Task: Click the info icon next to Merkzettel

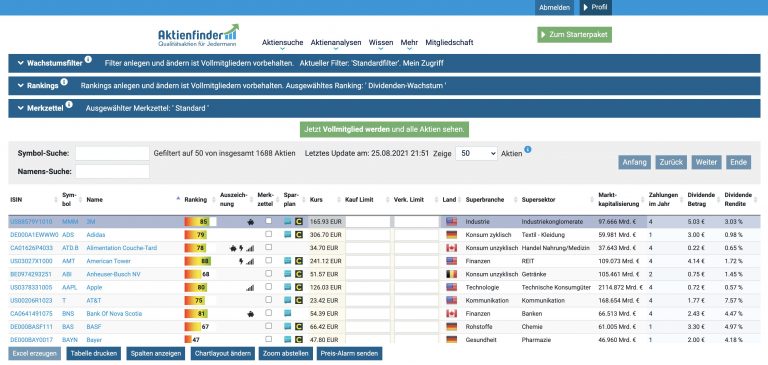Action: [x=69, y=104]
